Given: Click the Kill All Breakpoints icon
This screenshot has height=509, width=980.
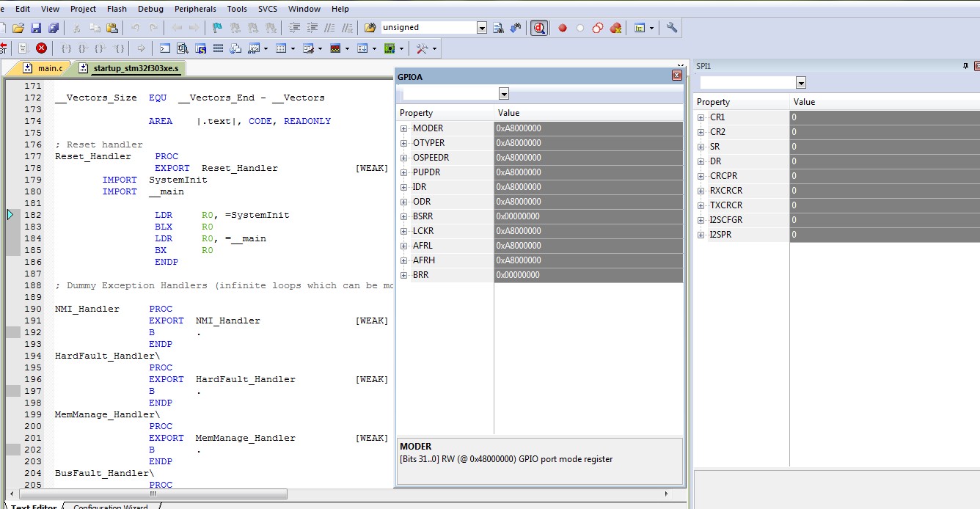Looking at the screenshot, I should pos(615,28).
